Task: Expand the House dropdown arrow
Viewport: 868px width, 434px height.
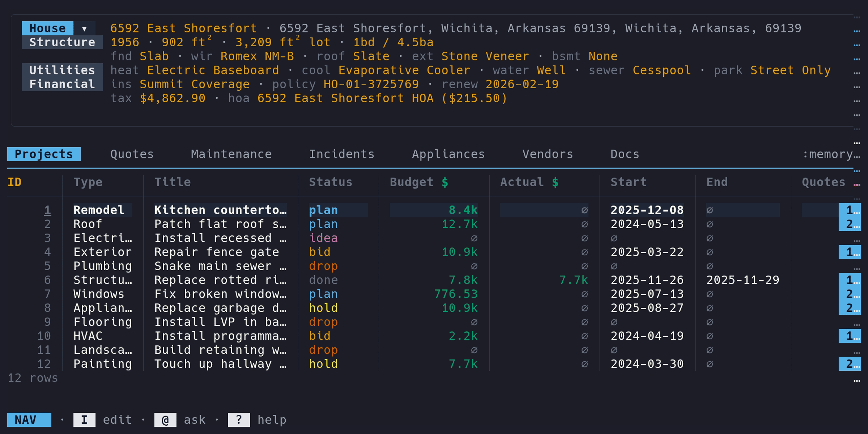Action: tap(84, 29)
